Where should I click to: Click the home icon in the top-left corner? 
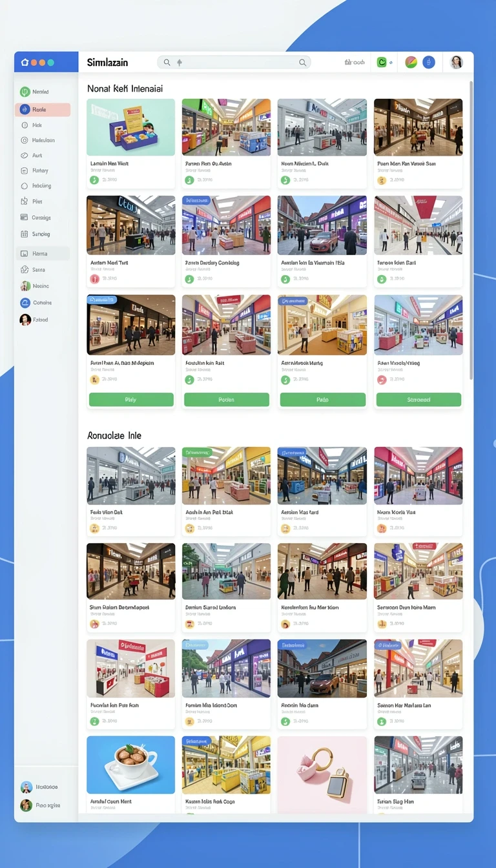[x=25, y=63]
